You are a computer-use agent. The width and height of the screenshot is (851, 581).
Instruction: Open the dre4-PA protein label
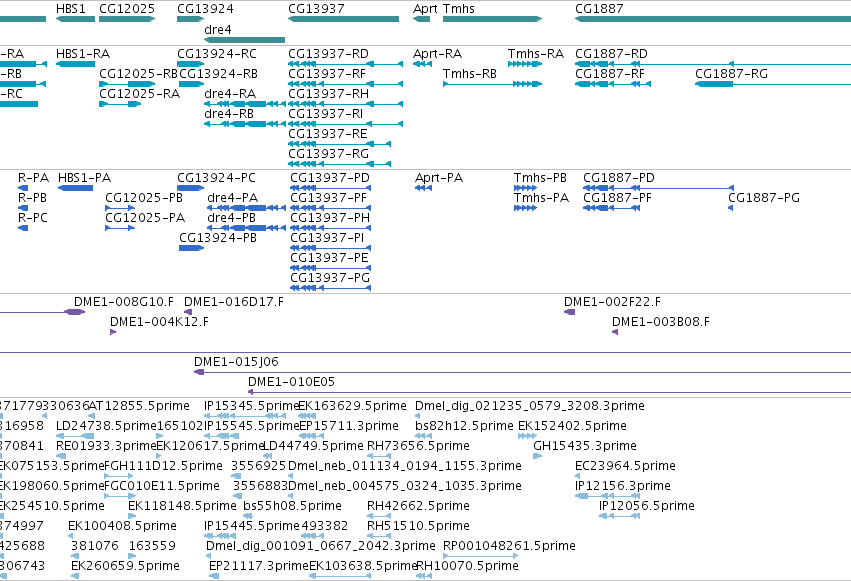(x=232, y=198)
